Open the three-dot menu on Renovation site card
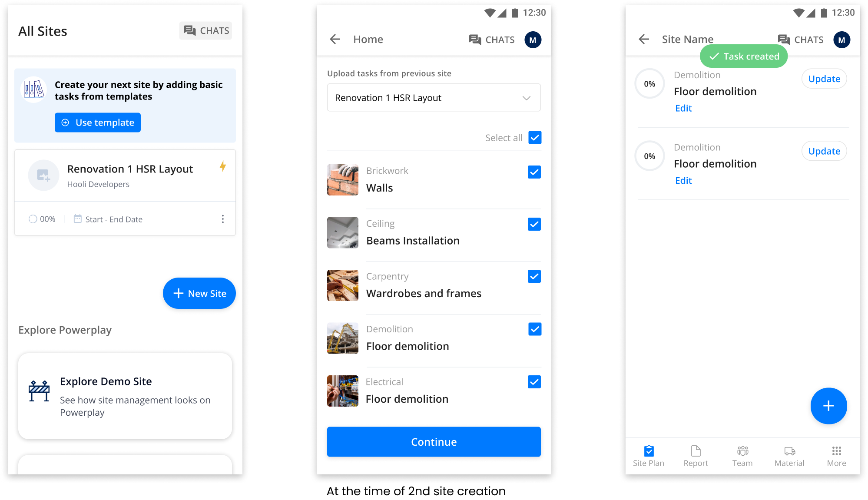 [x=223, y=219]
